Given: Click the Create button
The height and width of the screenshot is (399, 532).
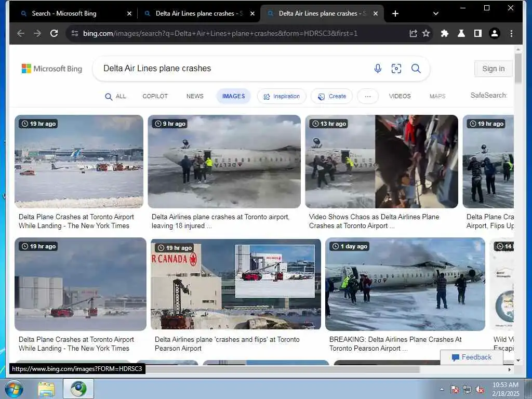Looking at the screenshot, I should click(x=332, y=96).
